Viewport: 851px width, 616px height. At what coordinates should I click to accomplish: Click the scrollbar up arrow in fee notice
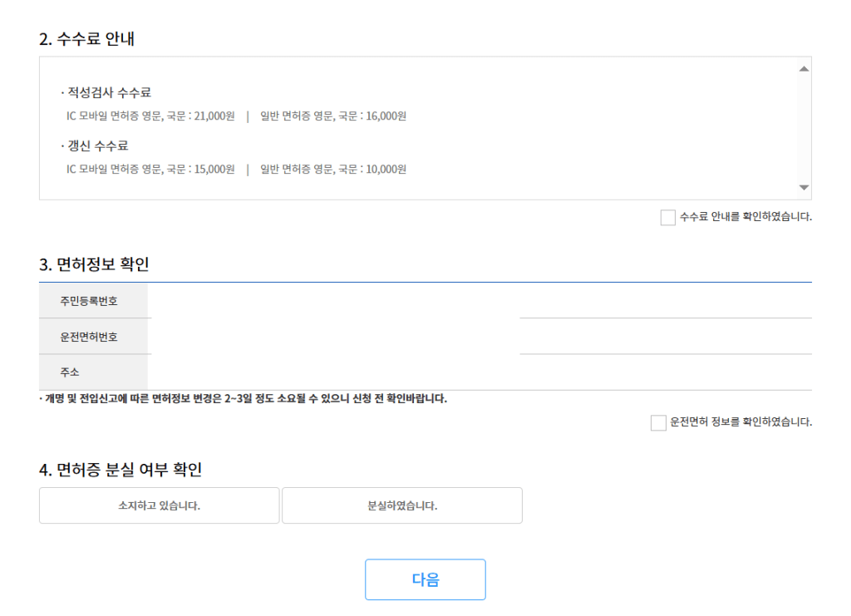[x=804, y=69]
